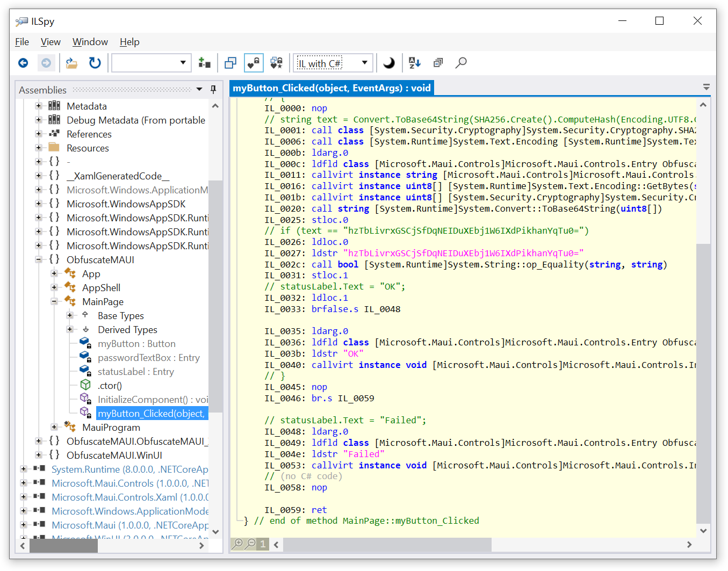Click the forward navigation arrow
The image size is (728, 571).
pos(46,63)
